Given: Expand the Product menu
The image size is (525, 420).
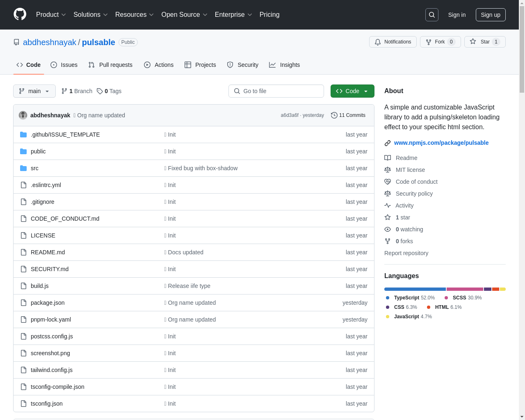Looking at the screenshot, I should tap(51, 15).
